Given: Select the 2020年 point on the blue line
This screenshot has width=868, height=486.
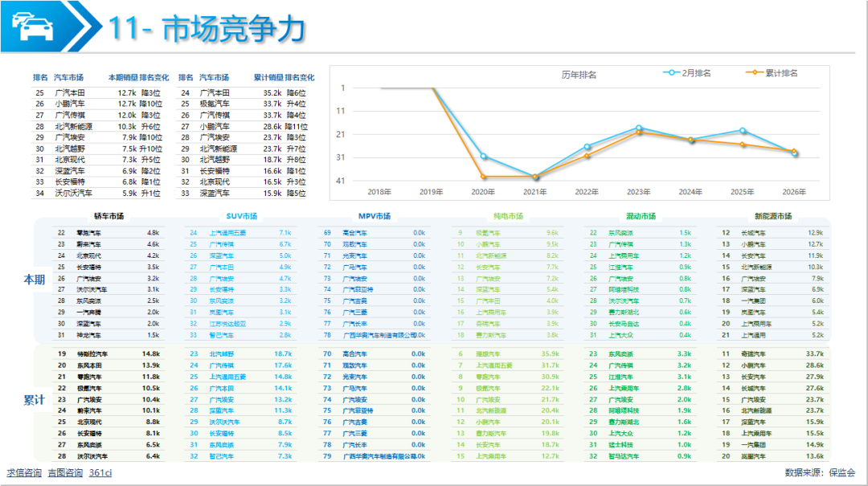Looking at the screenshot, I should tap(483, 156).
